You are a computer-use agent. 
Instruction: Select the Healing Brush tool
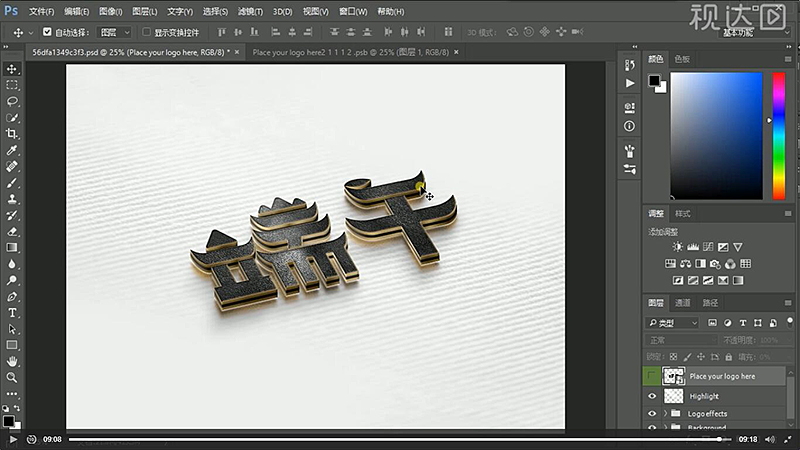coord(12,166)
